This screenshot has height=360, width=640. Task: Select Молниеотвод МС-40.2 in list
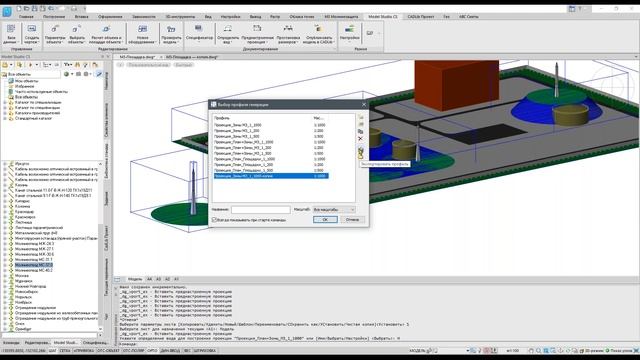coord(34,270)
